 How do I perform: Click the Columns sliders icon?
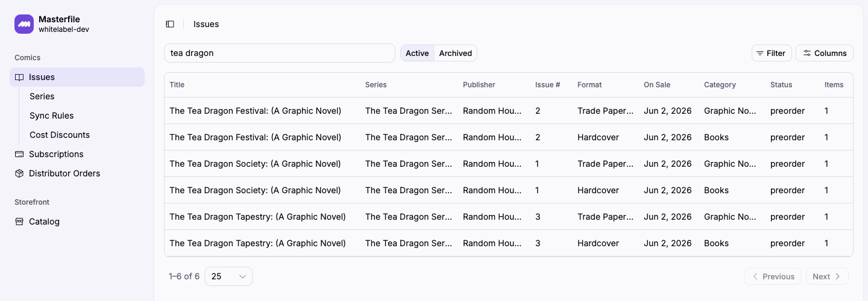(807, 53)
